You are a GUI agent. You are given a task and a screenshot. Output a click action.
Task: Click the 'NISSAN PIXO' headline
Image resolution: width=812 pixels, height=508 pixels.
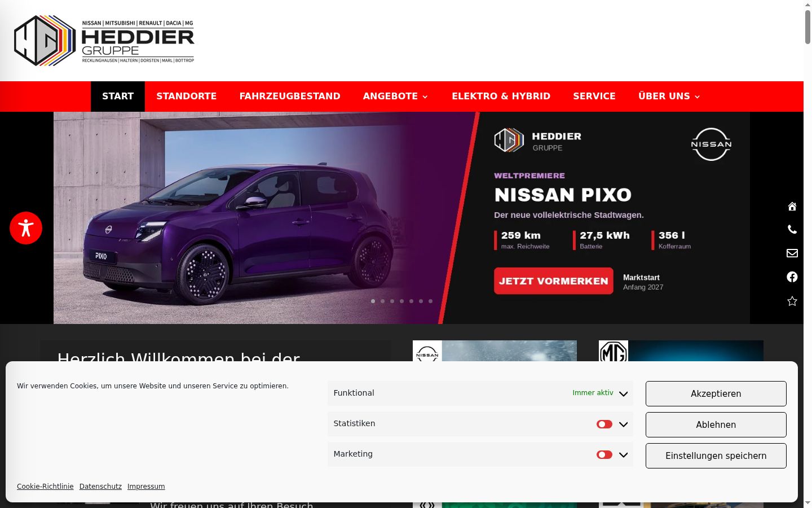click(563, 195)
